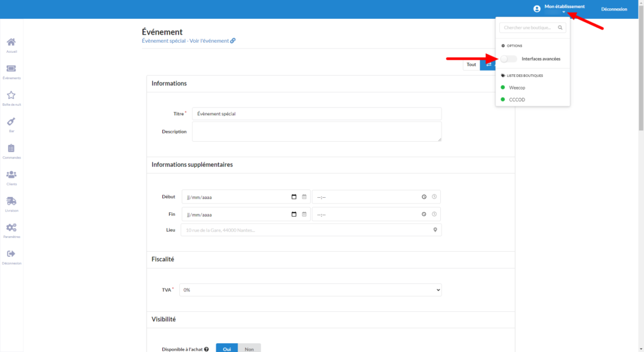The width and height of the screenshot is (644, 352).
Task: Open the Clients group icon
Action: [11, 175]
